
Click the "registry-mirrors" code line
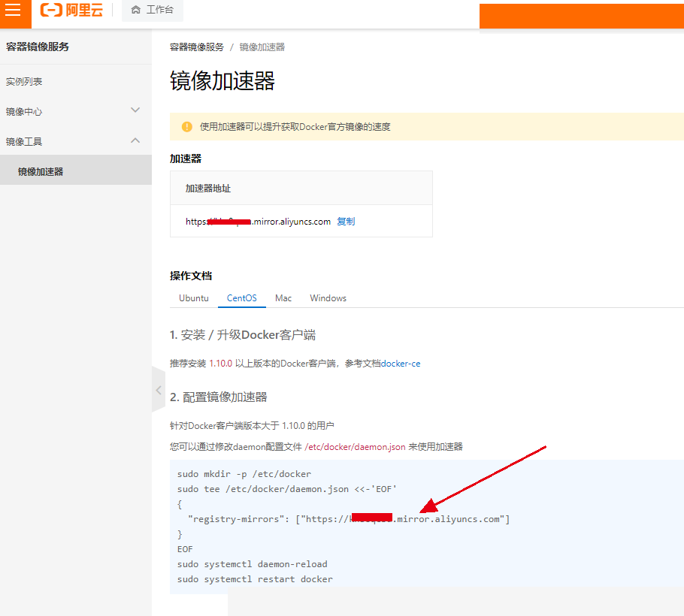[x=349, y=519]
